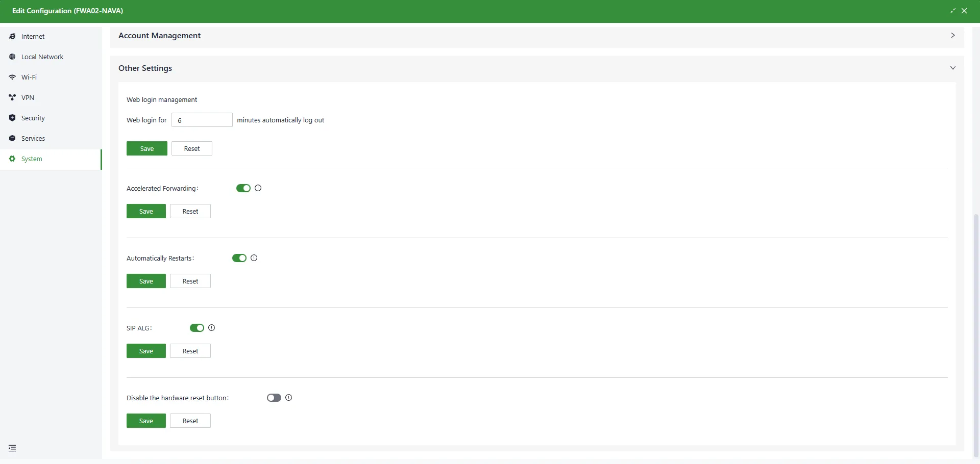Close the Edit Configuration dialog
Viewport: 980px width, 464px height.
click(x=964, y=11)
